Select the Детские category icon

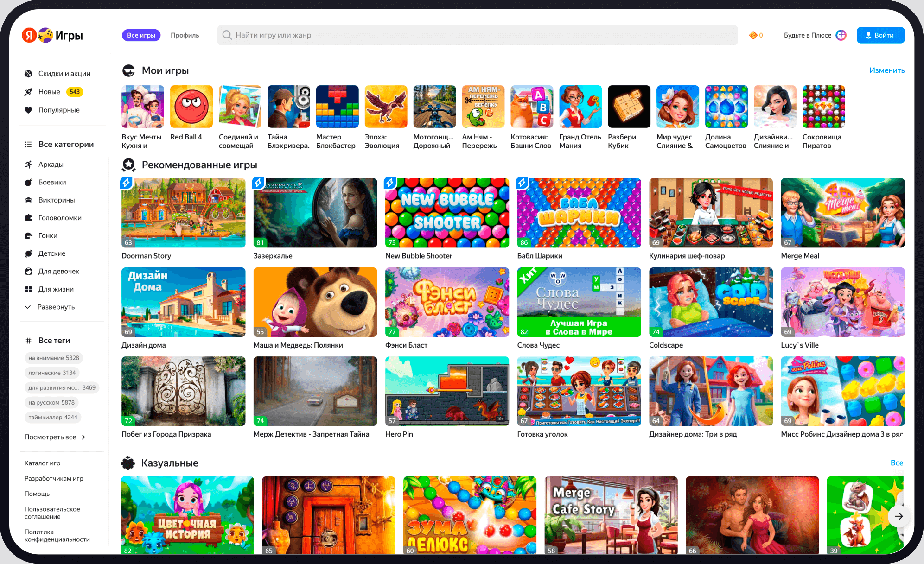point(28,253)
